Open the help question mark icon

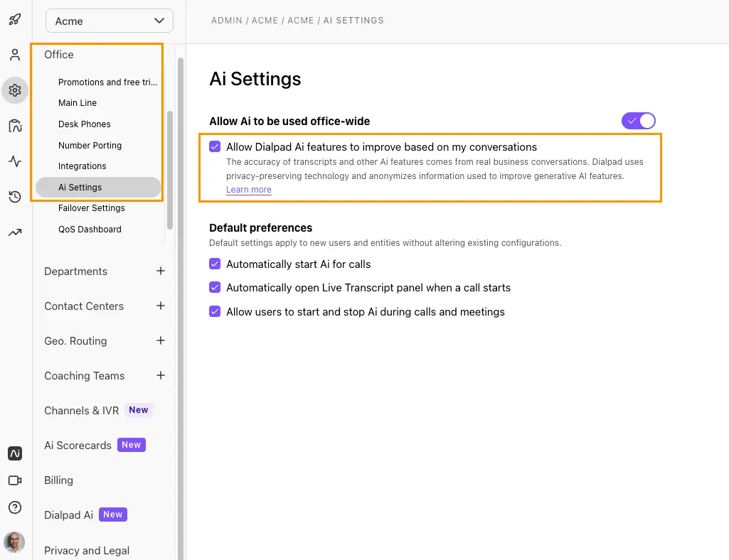tap(15, 507)
